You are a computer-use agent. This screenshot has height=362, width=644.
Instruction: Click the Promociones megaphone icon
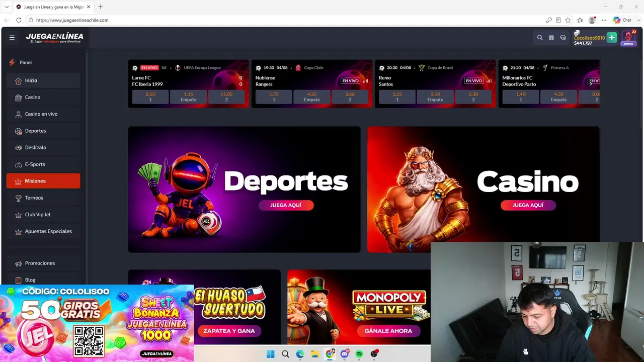point(19,263)
